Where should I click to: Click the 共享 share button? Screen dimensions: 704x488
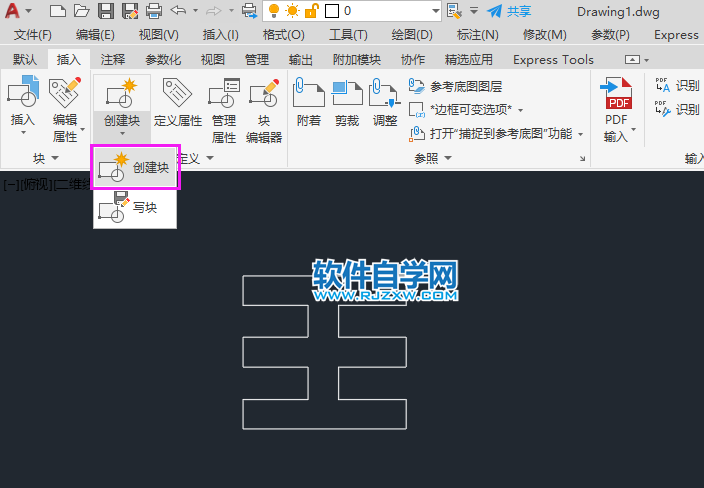[x=510, y=11]
